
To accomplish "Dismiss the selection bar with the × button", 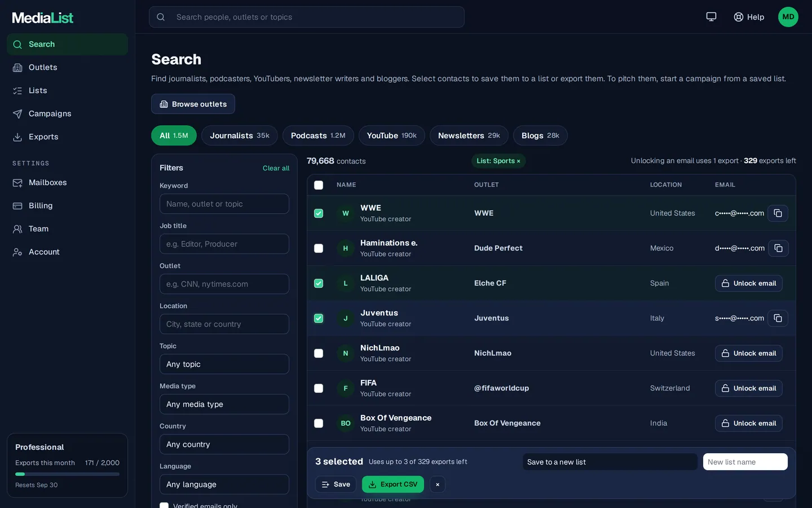I will [x=438, y=484].
